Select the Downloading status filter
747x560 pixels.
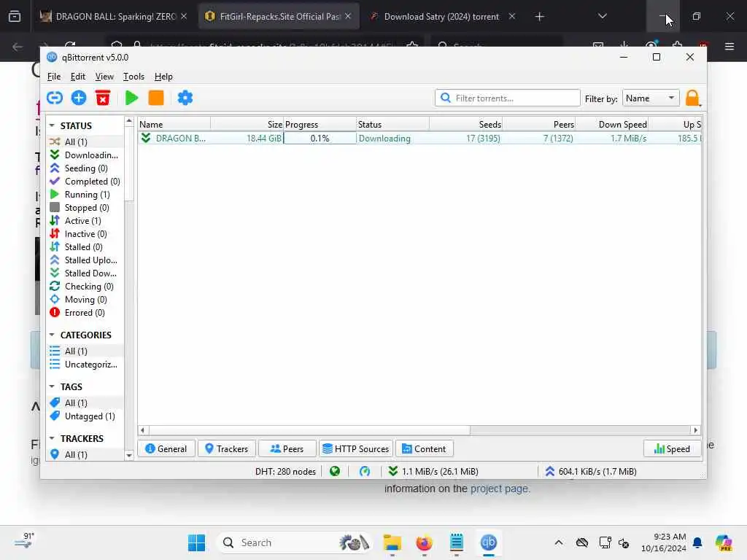click(x=85, y=155)
